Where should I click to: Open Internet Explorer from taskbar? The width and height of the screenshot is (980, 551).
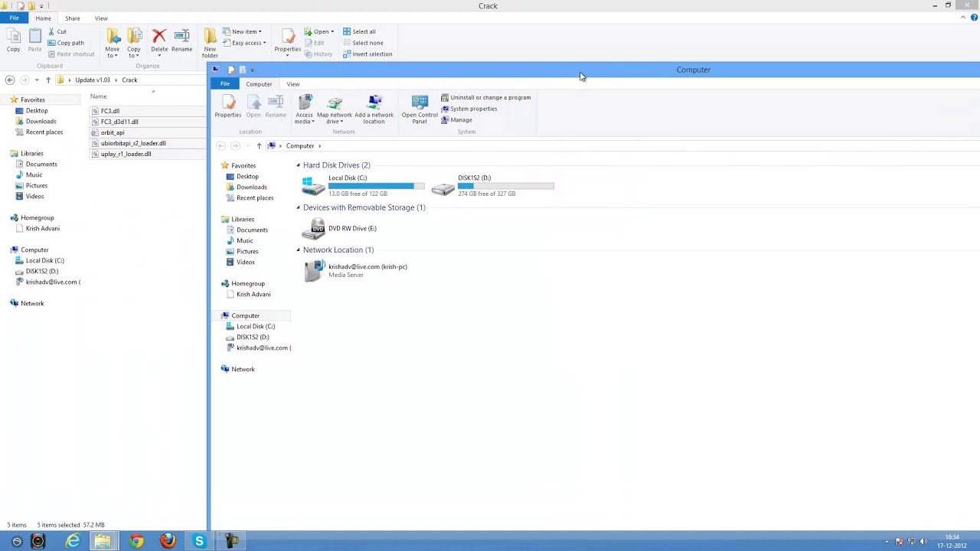[73, 542]
